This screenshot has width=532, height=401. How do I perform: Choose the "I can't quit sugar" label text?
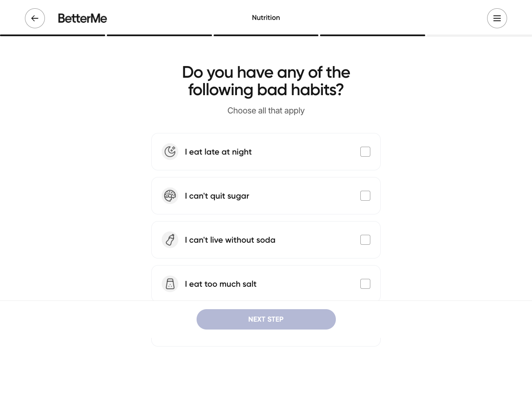click(217, 196)
